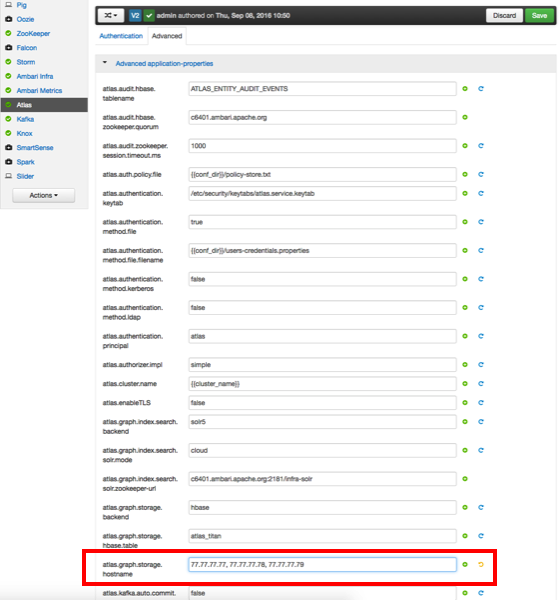This screenshot has width=560, height=600.
Task: Switch to the Authentication tab
Action: pos(121,36)
